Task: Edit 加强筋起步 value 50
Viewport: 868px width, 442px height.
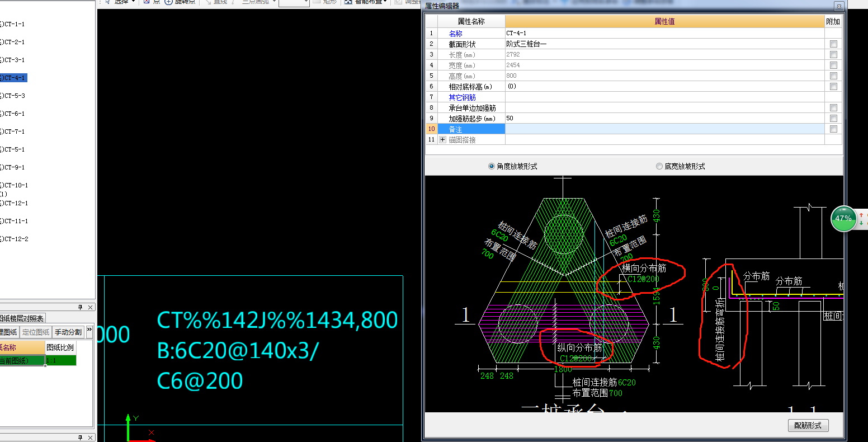Action: (664, 118)
